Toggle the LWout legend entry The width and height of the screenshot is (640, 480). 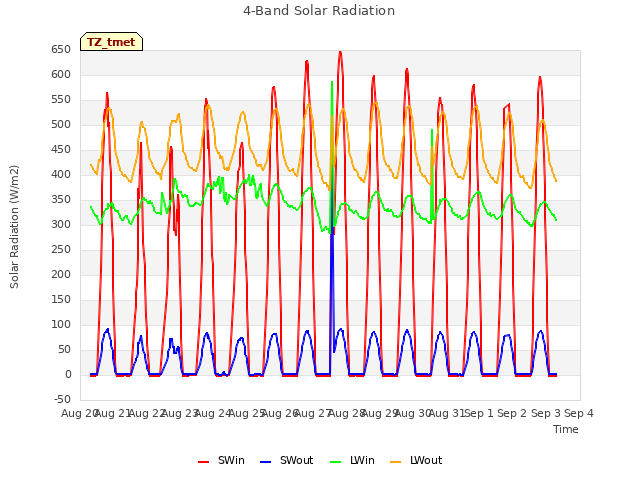[416, 460]
